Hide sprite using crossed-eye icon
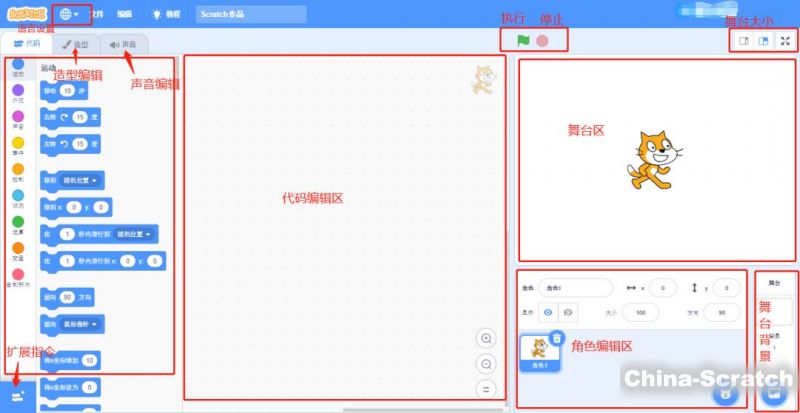Screen dimensions: 800x413 pos(567,313)
